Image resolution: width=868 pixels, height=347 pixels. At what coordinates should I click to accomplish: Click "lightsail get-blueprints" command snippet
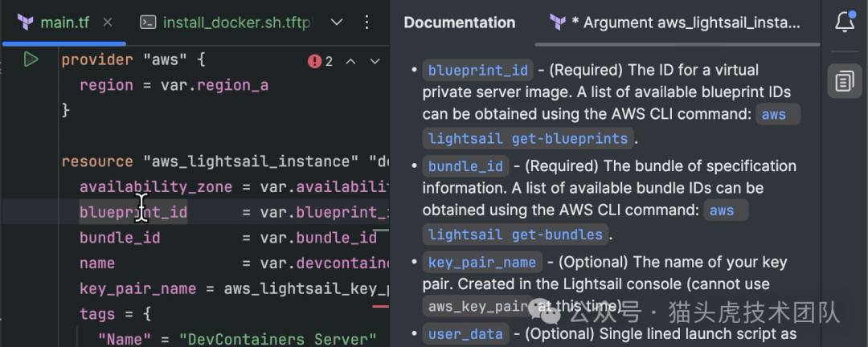coord(527,138)
